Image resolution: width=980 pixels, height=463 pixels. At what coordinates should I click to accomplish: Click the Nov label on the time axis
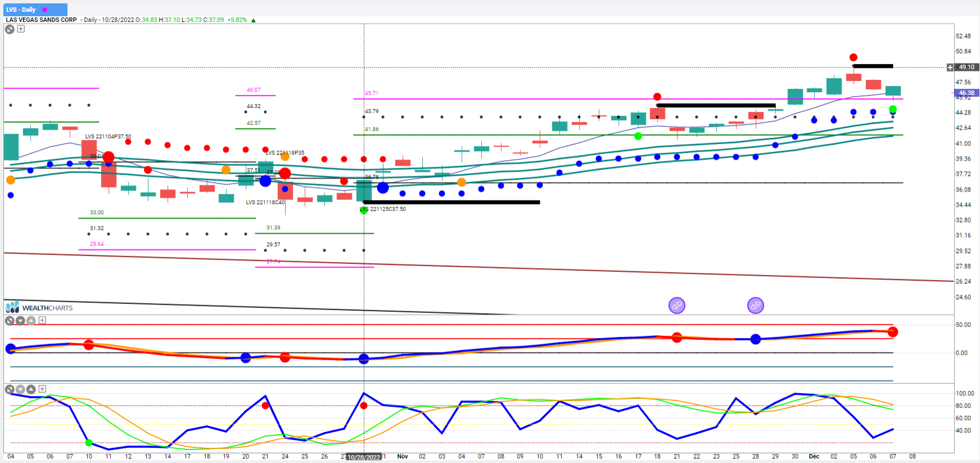point(403,456)
